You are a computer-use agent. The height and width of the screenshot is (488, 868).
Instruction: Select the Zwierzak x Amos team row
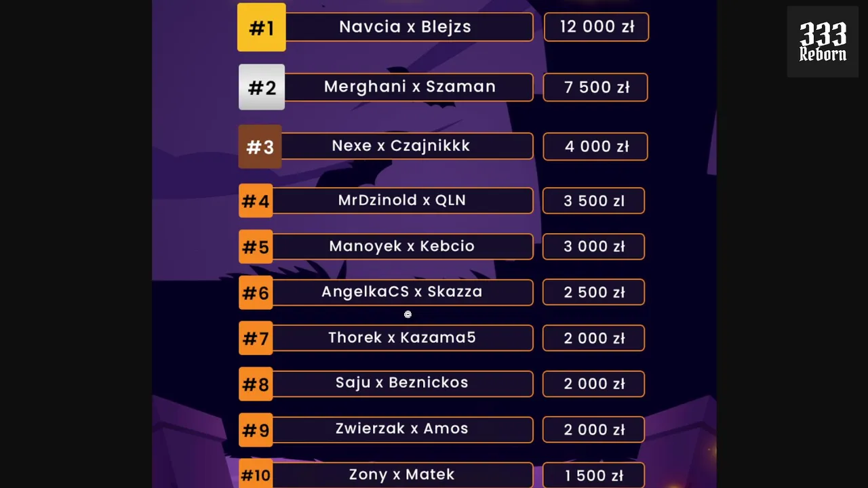(402, 429)
